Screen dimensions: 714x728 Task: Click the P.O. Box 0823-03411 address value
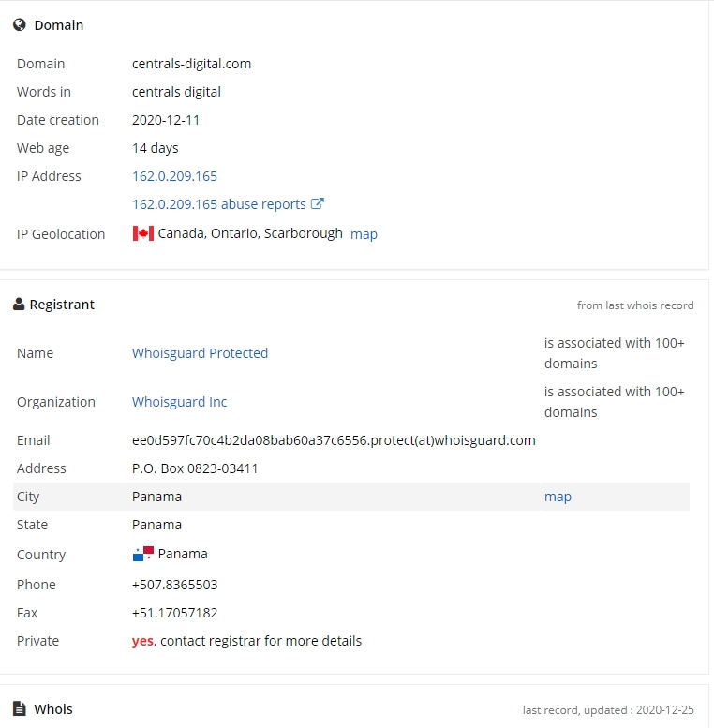tap(195, 468)
